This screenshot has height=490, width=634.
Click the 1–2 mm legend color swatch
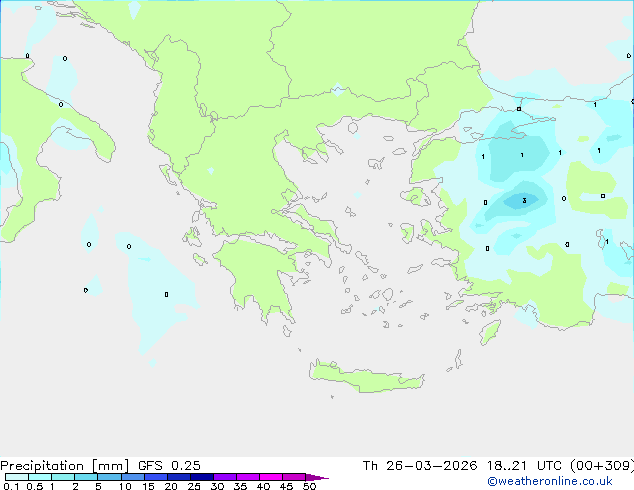click(63, 477)
